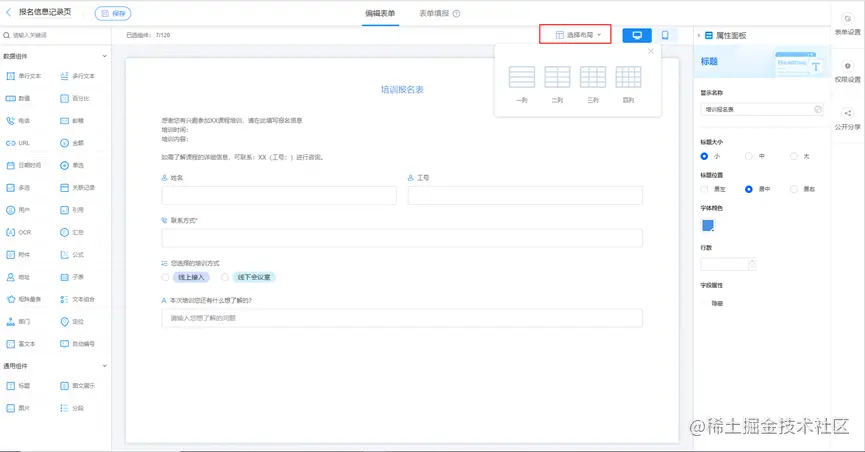Collapse the 数据组件 section
The width and height of the screenshot is (865, 452).
(104, 56)
